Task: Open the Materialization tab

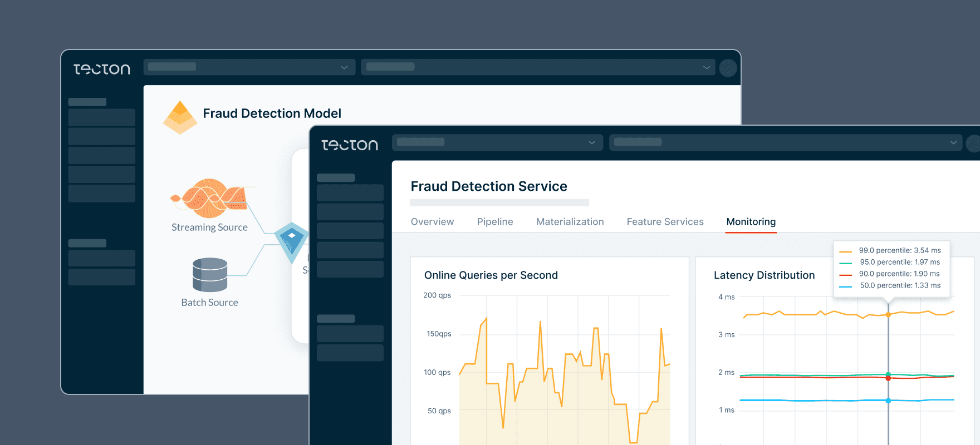Action: [570, 221]
